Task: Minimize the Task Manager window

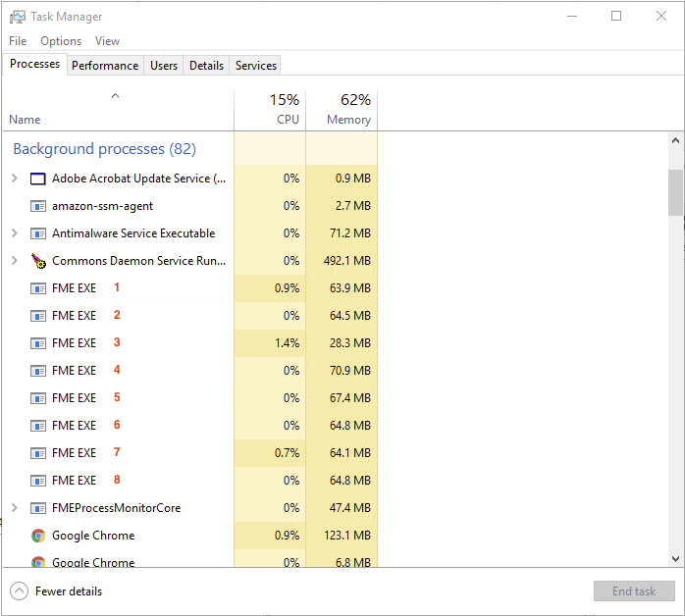Action: click(572, 16)
